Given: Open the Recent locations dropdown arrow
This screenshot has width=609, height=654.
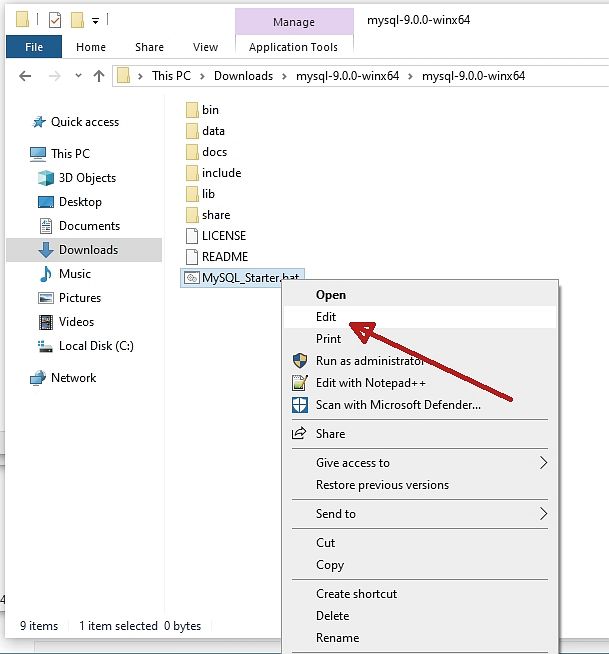Looking at the screenshot, I should (78, 76).
